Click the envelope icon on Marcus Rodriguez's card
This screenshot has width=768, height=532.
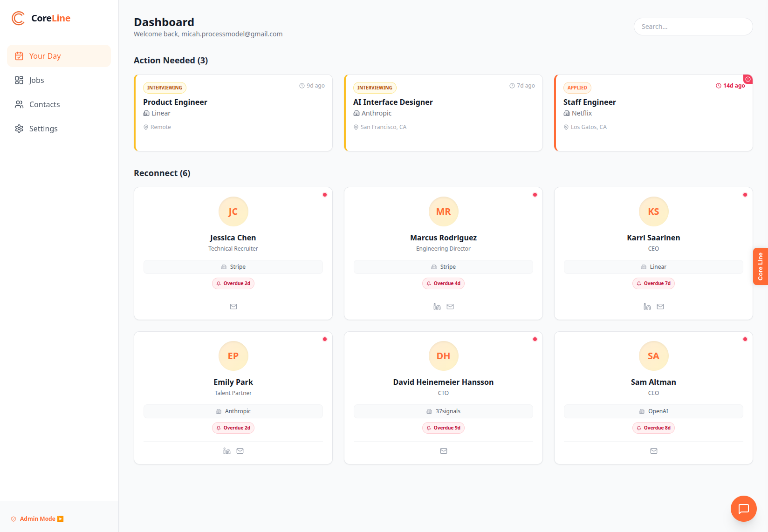point(450,307)
